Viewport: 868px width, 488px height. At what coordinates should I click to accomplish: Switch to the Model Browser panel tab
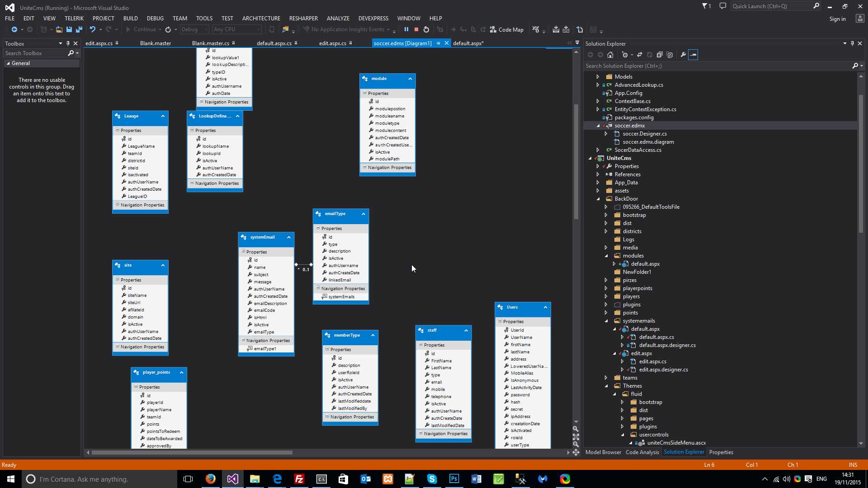(603, 452)
